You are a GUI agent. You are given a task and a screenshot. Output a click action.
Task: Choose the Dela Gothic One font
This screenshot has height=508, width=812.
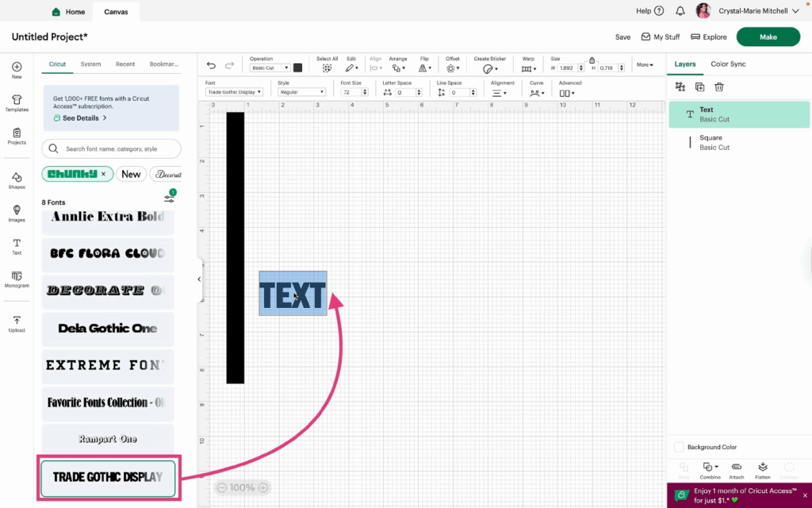click(108, 329)
